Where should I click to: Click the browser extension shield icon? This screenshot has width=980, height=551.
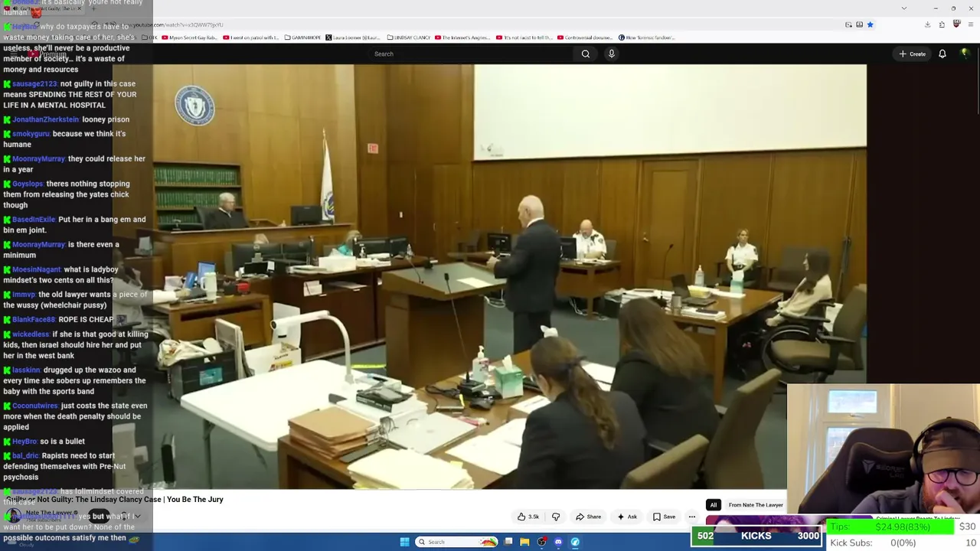(x=956, y=24)
